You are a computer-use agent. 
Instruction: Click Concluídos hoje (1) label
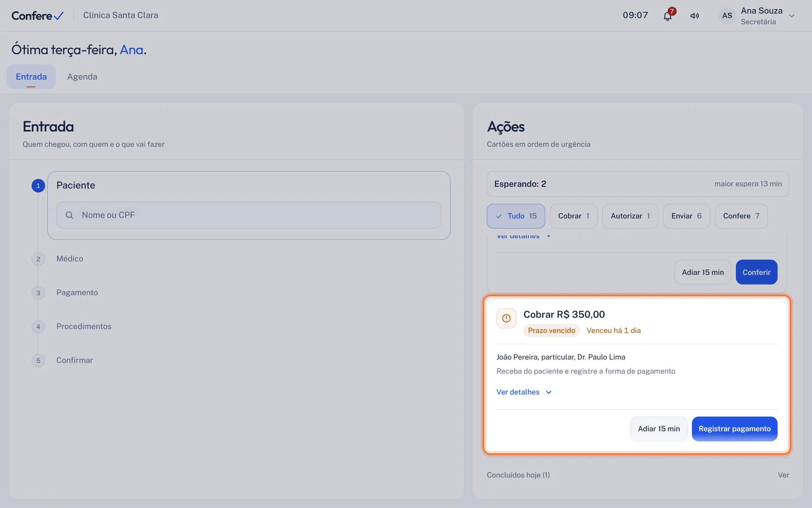[518, 475]
